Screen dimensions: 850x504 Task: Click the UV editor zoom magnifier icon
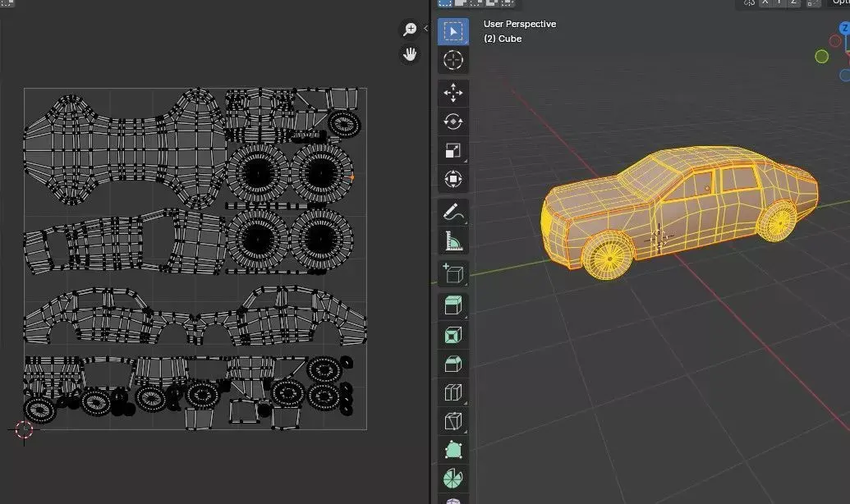tap(410, 29)
